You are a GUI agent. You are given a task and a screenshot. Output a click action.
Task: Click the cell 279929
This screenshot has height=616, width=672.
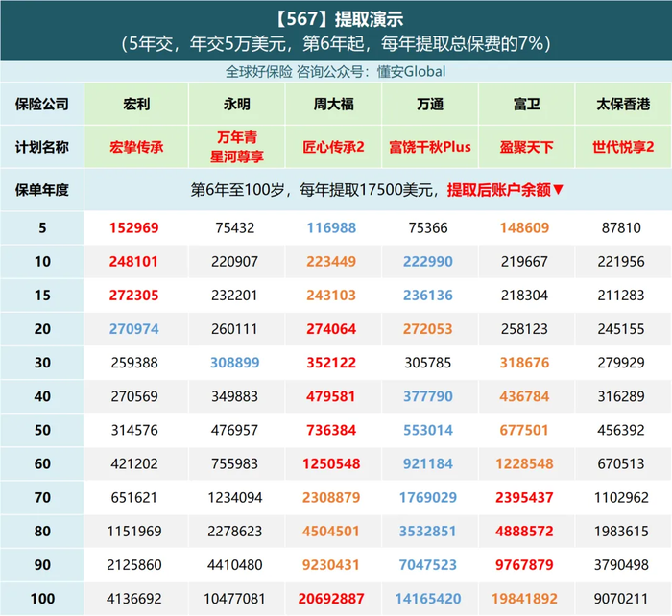pyautogui.click(x=621, y=363)
